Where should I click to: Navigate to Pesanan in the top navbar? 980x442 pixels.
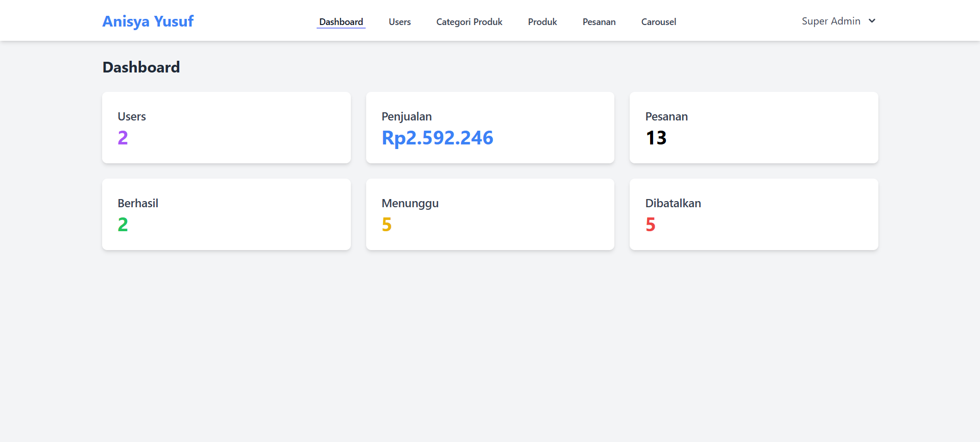pyautogui.click(x=599, y=22)
